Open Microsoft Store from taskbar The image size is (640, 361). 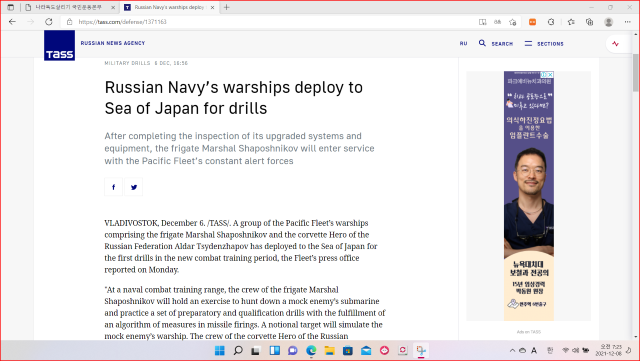(348, 350)
